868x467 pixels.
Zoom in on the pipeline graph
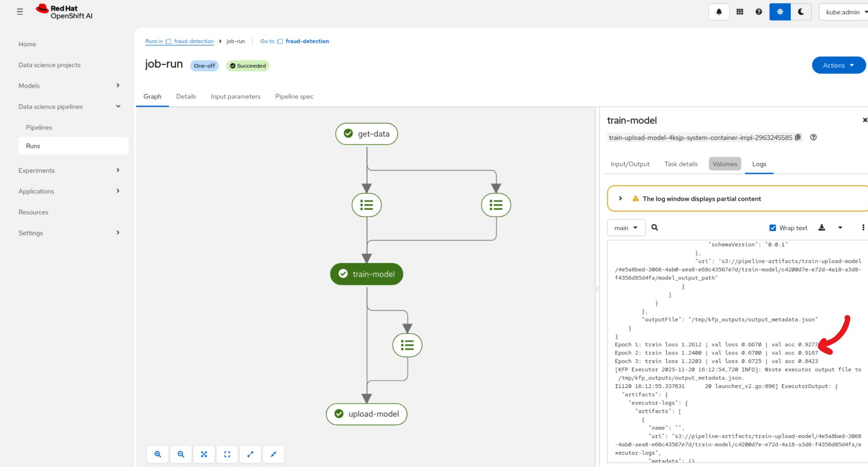(158, 454)
